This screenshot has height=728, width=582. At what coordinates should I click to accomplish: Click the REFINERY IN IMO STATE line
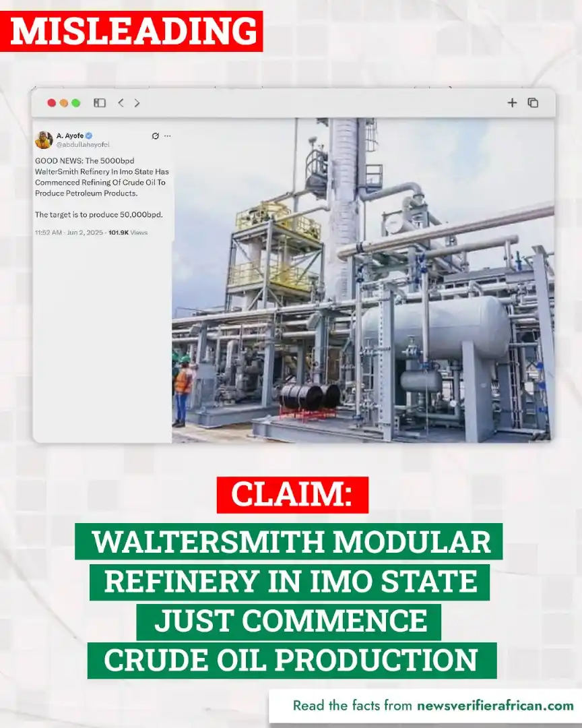(x=290, y=582)
